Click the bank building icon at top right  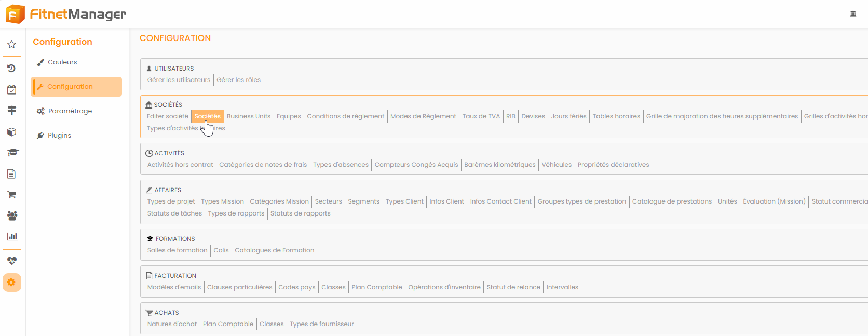[x=853, y=14]
